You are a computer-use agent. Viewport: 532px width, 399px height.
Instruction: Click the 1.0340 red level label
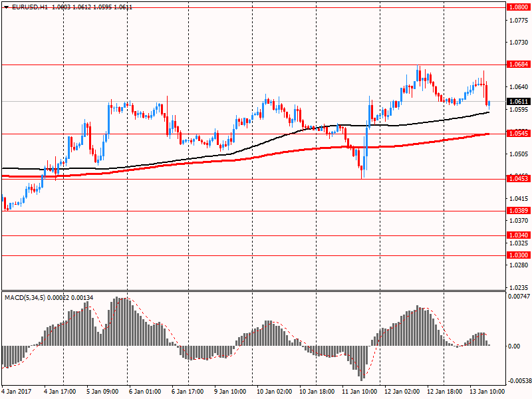tap(517, 235)
